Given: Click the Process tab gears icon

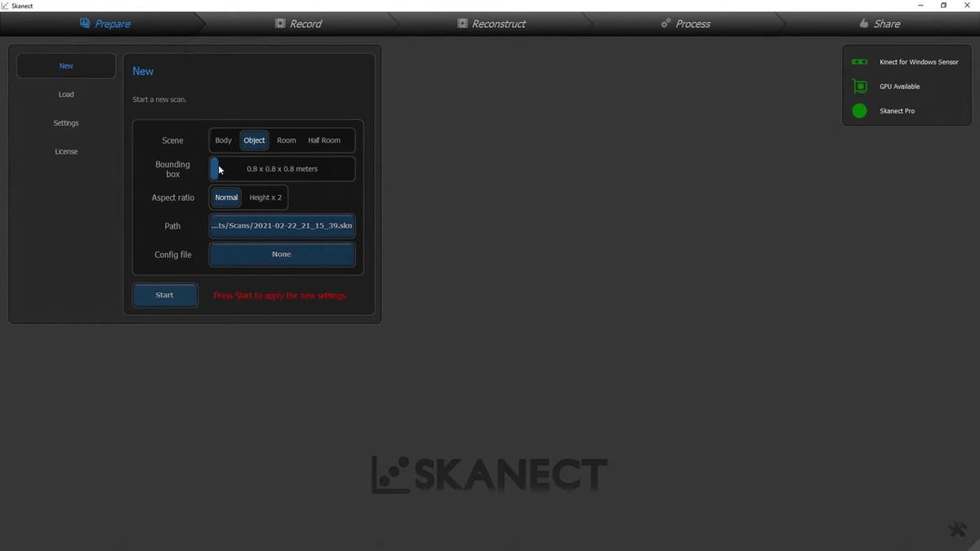Looking at the screenshot, I should coord(666,24).
